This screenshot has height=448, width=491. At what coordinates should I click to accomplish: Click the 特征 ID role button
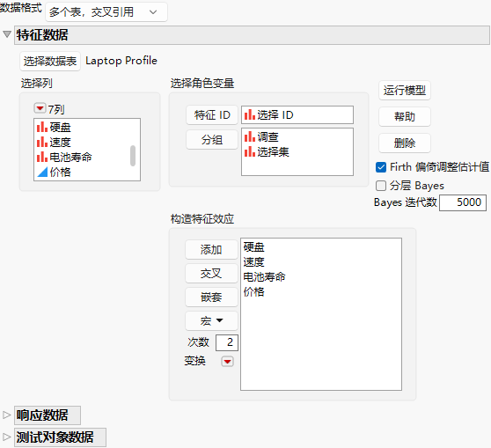(212, 115)
